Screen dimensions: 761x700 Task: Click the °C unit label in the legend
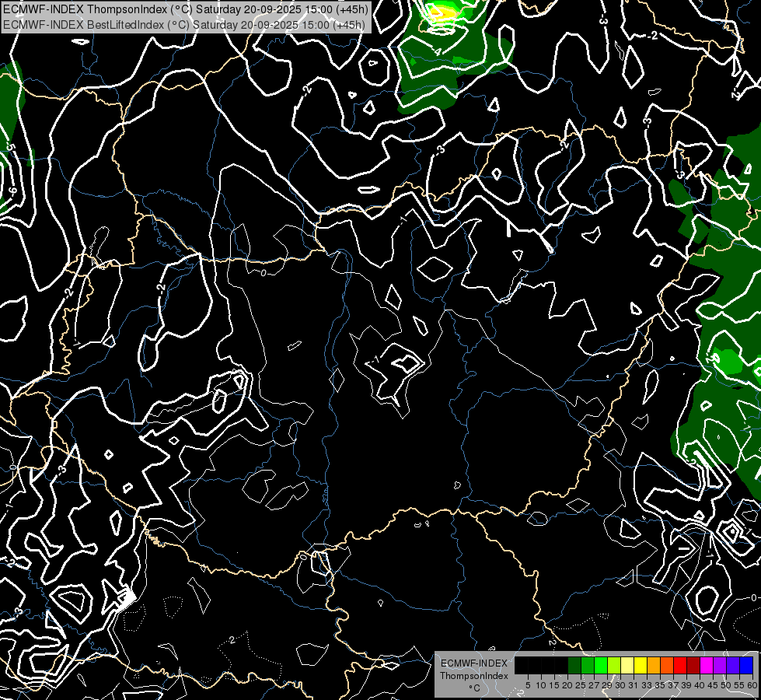(x=474, y=688)
